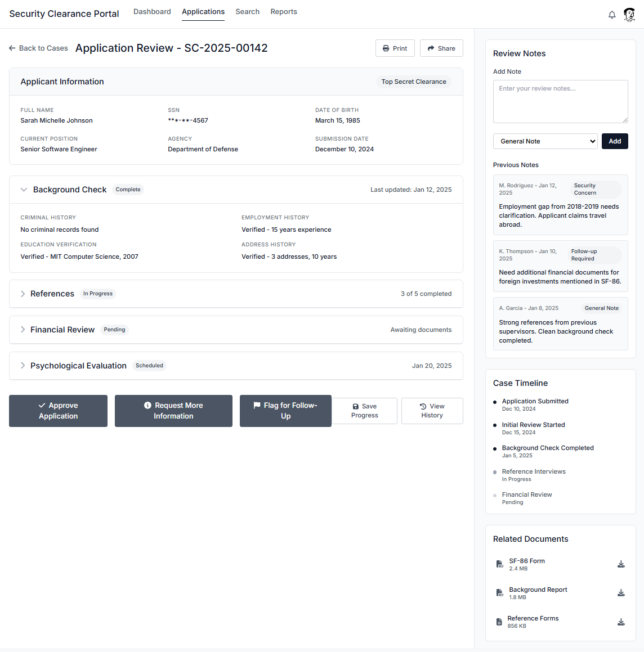Open the Reports tab
Image resolution: width=644 pixels, height=652 pixels.
pos(283,12)
